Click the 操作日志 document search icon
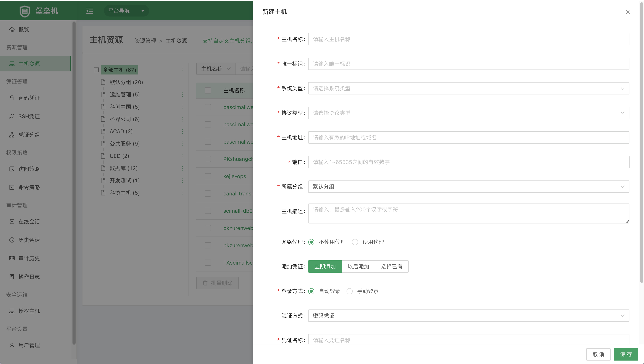This screenshot has width=644, height=364. pyautogui.click(x=12, y=277)
